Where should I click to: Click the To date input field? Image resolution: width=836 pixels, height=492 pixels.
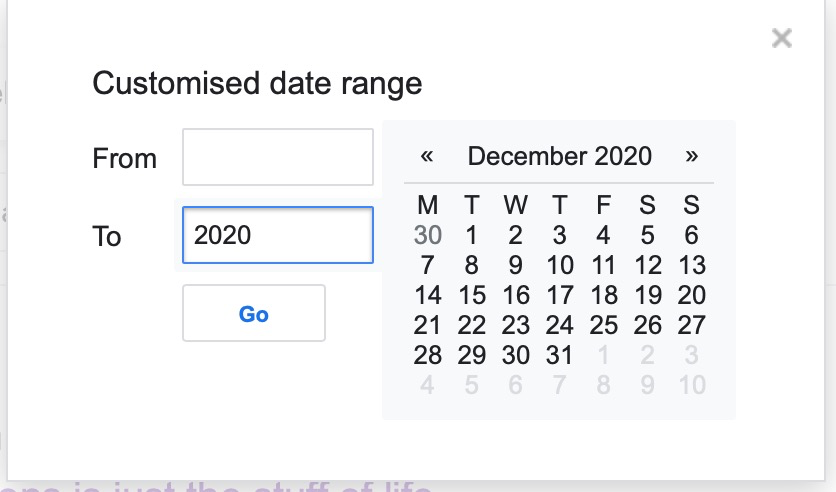tap(278, 235)
